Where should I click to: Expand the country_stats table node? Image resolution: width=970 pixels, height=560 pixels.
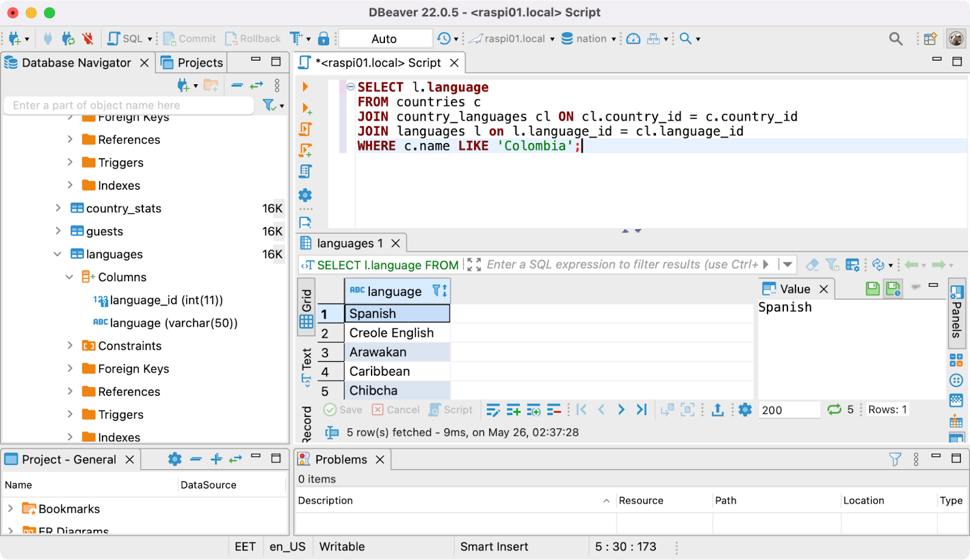[x=58, y=208]
